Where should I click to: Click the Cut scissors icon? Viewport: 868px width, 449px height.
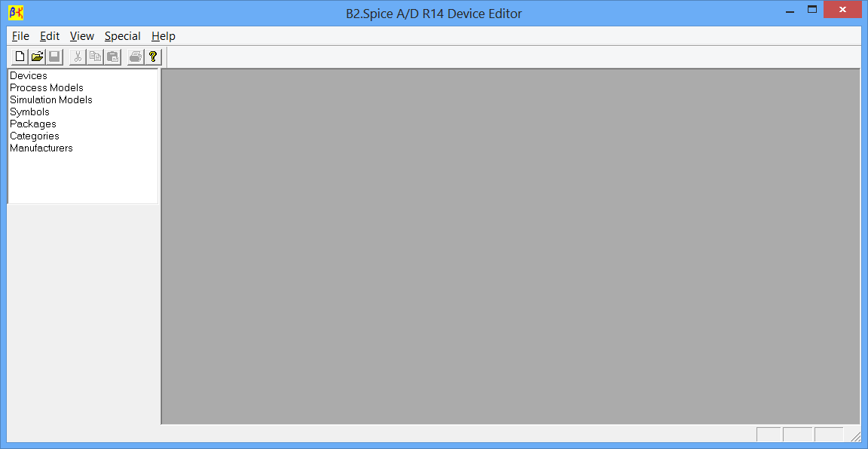(78, 57)
